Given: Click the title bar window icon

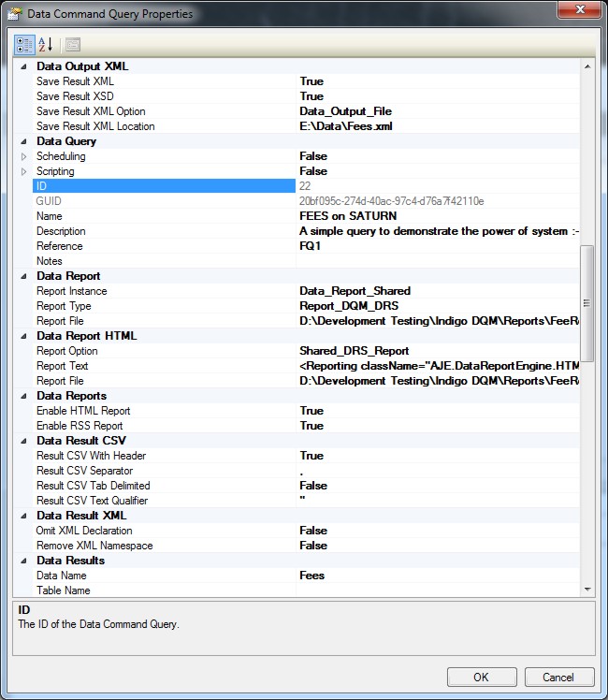Looking at the screenshot, I should (15, 14).
